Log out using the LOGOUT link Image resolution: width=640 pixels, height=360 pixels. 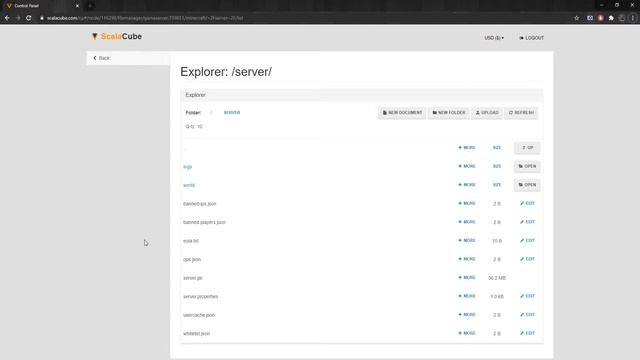coord(531,38)
